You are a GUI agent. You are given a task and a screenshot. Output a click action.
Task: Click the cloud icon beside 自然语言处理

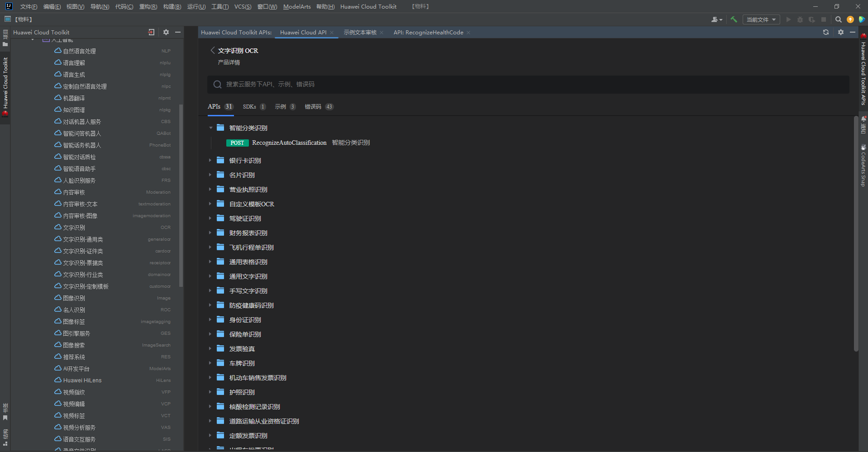click(x=58, y=51)
